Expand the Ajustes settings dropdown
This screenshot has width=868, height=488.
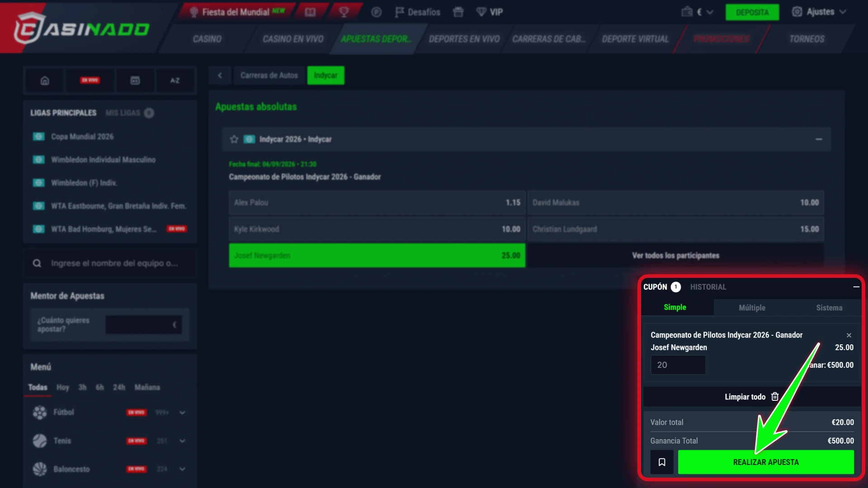(x=819, y=12)
